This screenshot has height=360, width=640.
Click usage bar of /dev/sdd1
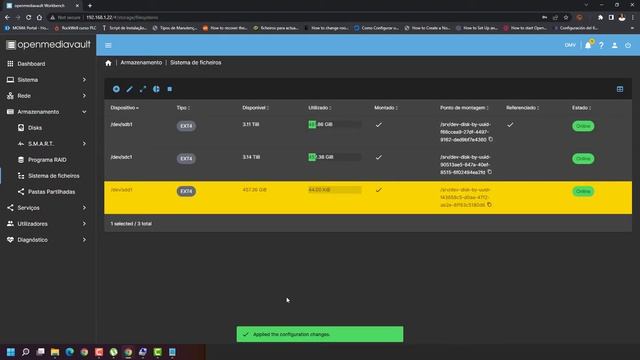335,190
